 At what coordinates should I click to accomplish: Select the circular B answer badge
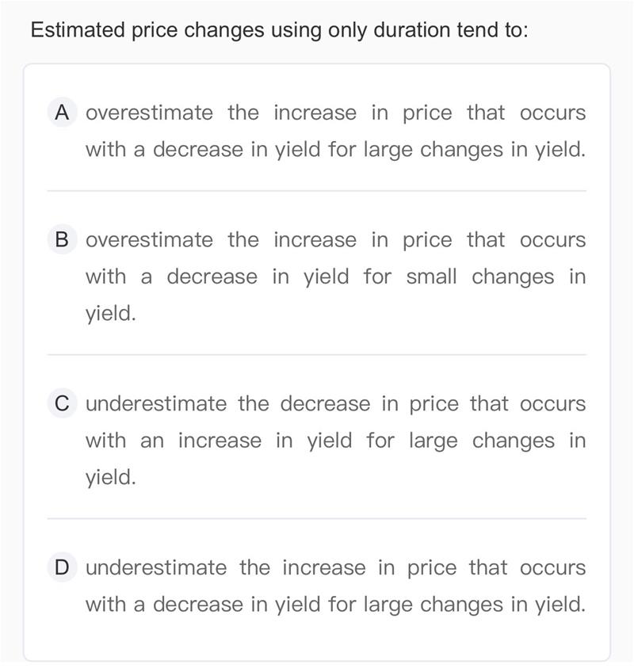[x=62, y=239]
